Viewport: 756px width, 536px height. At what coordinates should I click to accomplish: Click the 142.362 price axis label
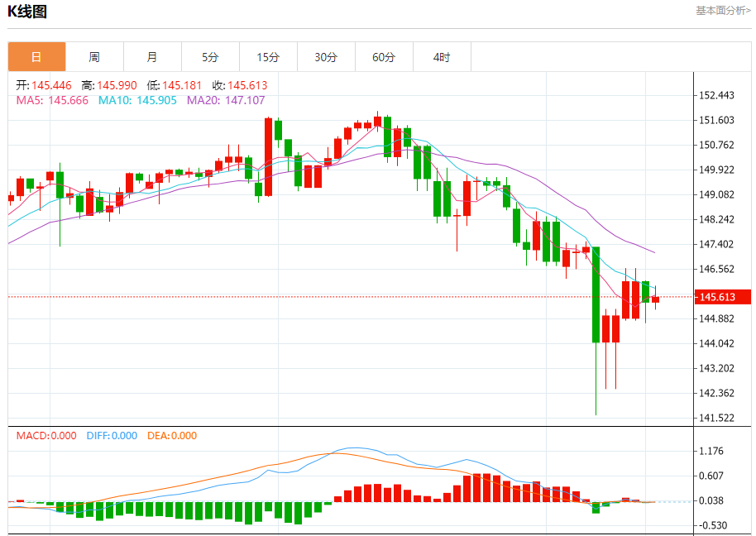click(716, 394)
